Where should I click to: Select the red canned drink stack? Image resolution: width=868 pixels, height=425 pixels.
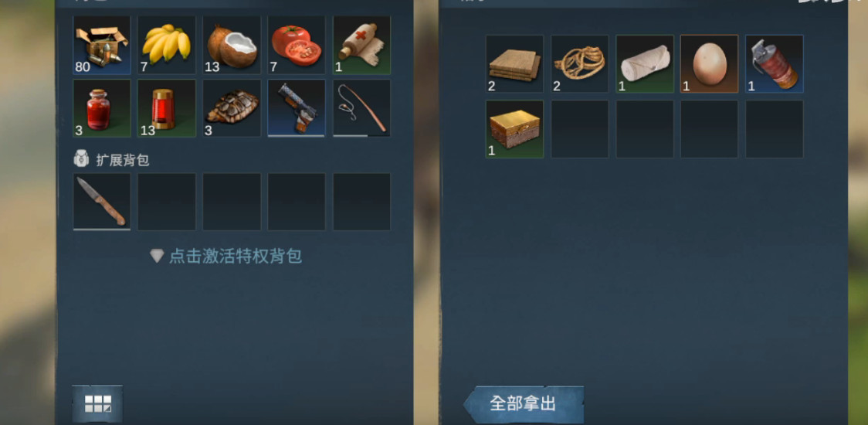167,108
